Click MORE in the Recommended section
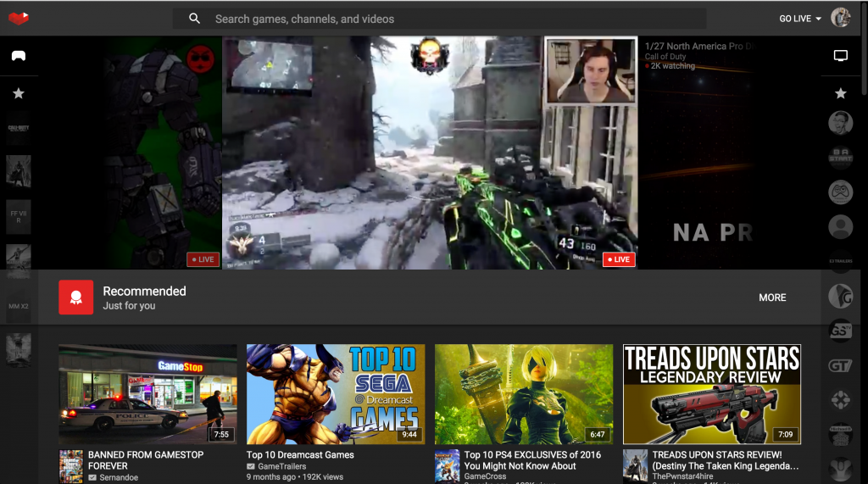The height and width of the screenshot is (484, 868). pos(772,298)
